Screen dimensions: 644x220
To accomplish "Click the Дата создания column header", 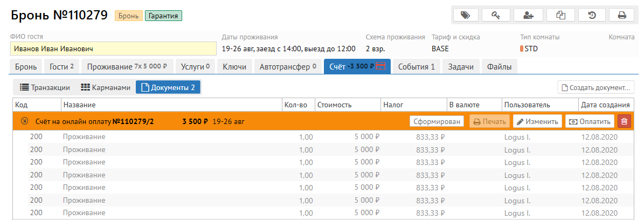I will [605, 105].
